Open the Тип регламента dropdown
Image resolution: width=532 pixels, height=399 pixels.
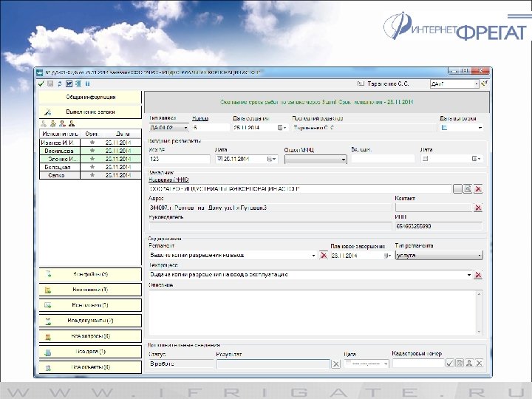pos(479,255)
